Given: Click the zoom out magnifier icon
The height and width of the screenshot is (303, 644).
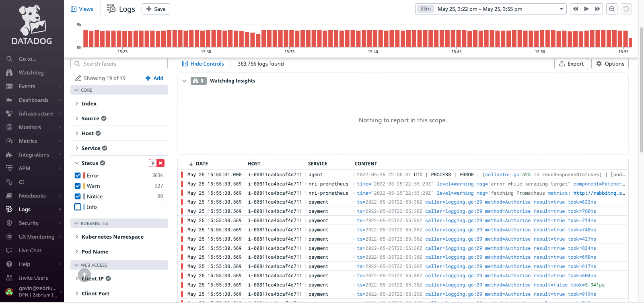Looking at the screenshot, I should pos(612,9).
